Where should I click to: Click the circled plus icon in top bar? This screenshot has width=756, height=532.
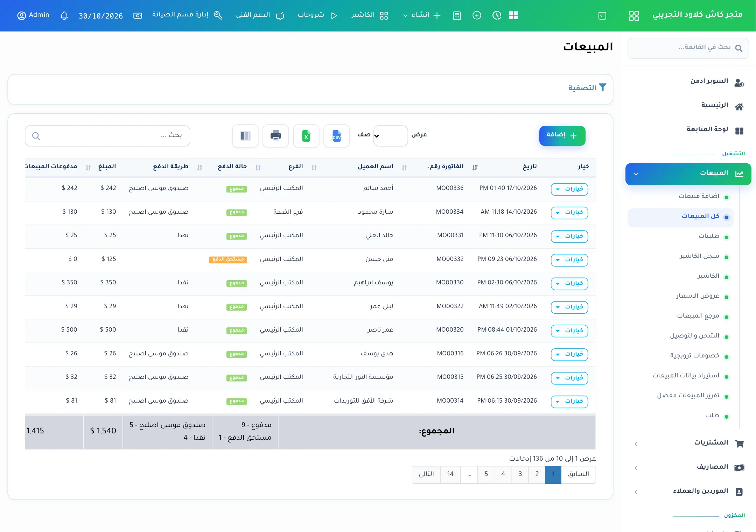477,15
